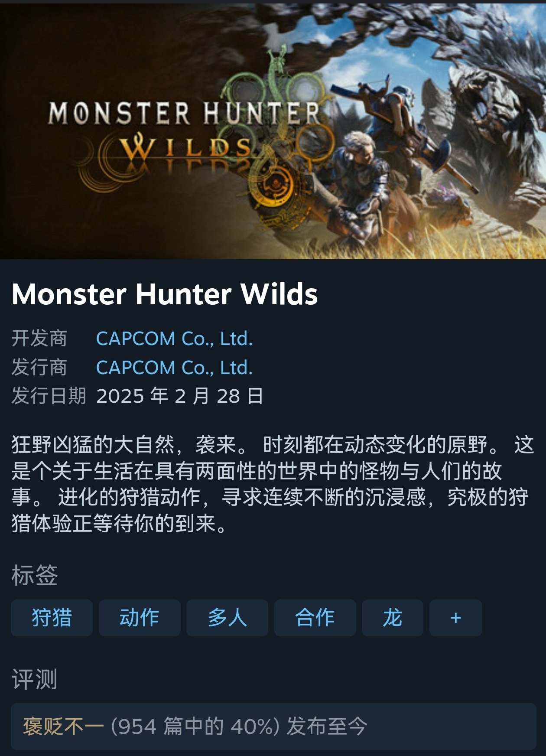Expand more tags with the plus button
This screenshot has height=756, width=546.
(x=456, y=618)
